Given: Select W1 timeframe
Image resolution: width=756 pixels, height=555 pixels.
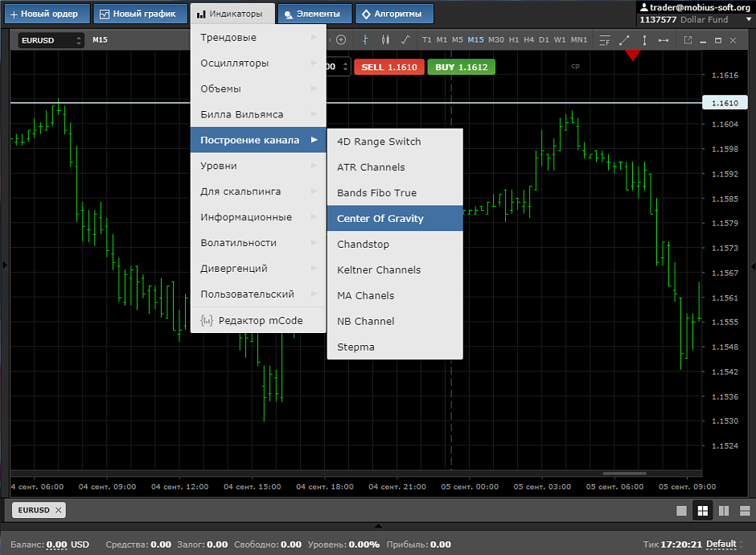Looking at the screenshot, I should 560,40.
